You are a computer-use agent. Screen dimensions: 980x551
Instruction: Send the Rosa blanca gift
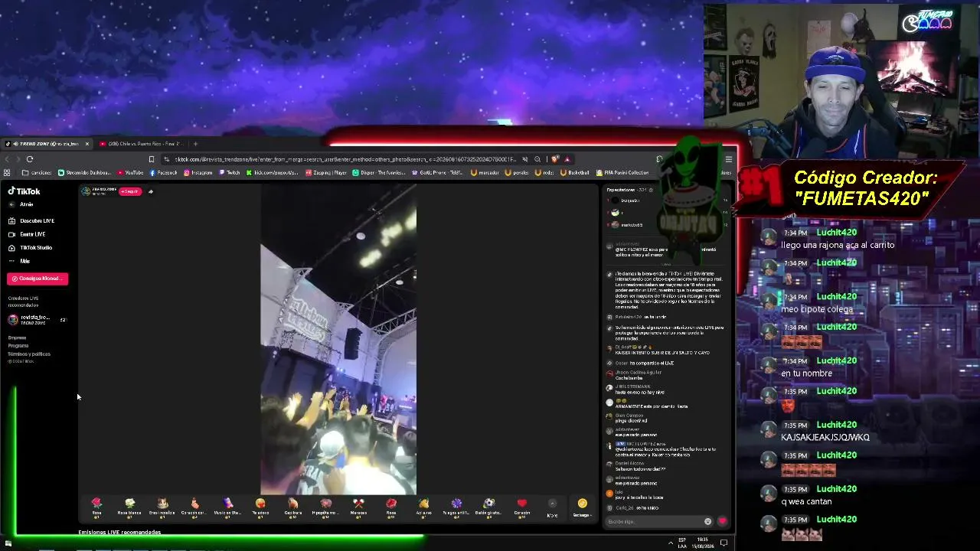pyautogui.click(x=129, y=507)
